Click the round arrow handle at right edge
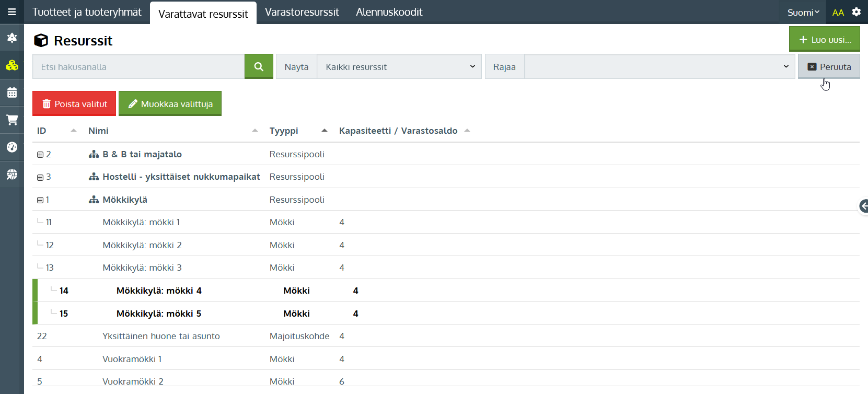The image size is (868, 394). click(863, 206)
